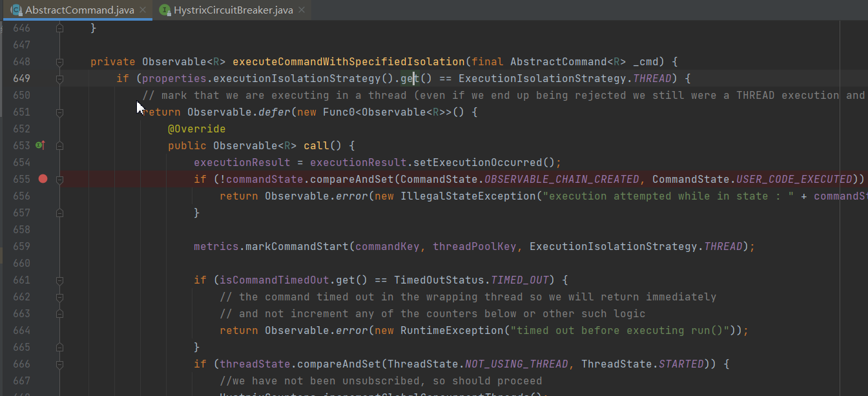Collapse the THREAD if-block using its fold arrow
Viewport: 868px width, 396px height.
tap(59, 78)
